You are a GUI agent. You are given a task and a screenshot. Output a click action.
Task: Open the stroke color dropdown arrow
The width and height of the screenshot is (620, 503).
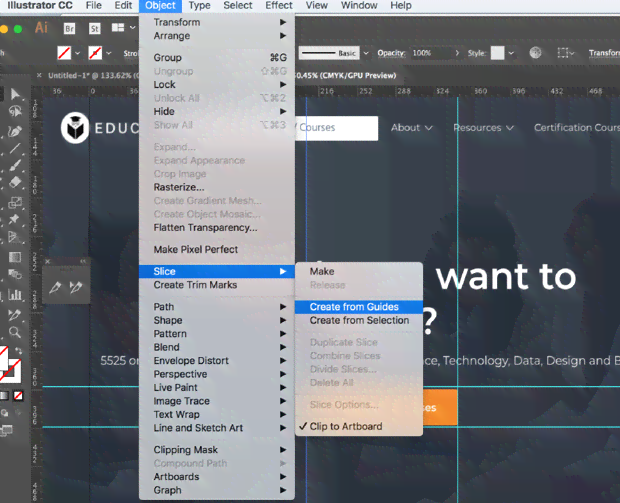click(x=109, y=53)
